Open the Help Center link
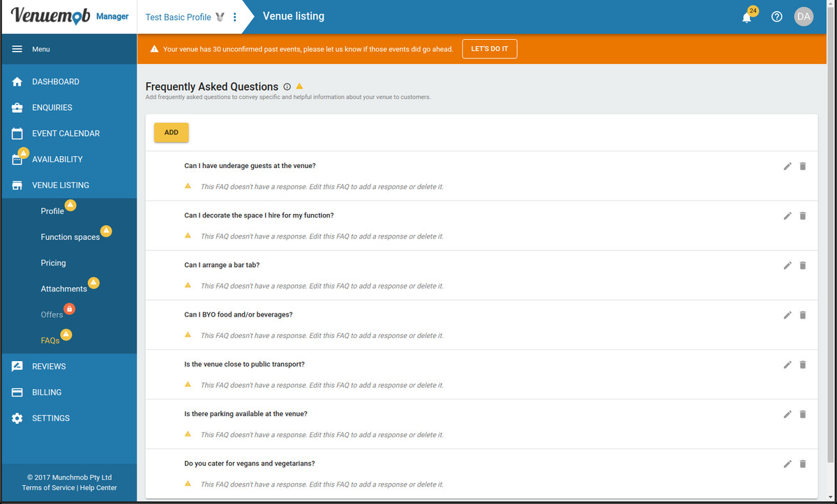The width and height of the screenshot is (837, 504). pos(98,488)
